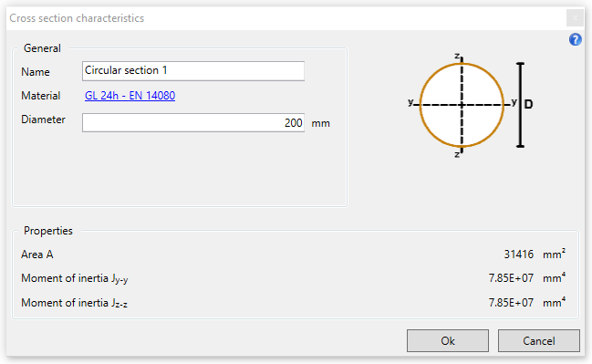Open the blue help question mark icon
The image size is (592, 364).
pos(575,39)
